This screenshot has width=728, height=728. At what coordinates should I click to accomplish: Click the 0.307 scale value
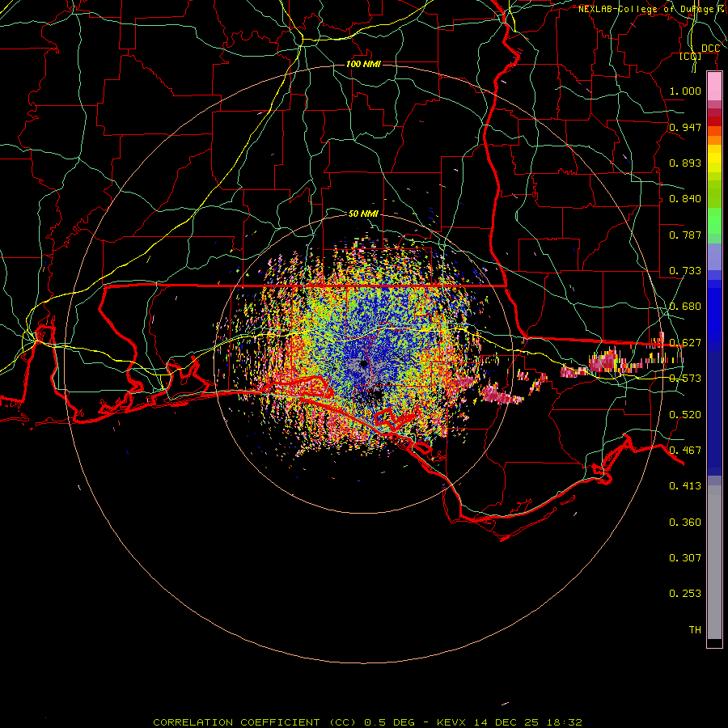[x=685, y=558]
